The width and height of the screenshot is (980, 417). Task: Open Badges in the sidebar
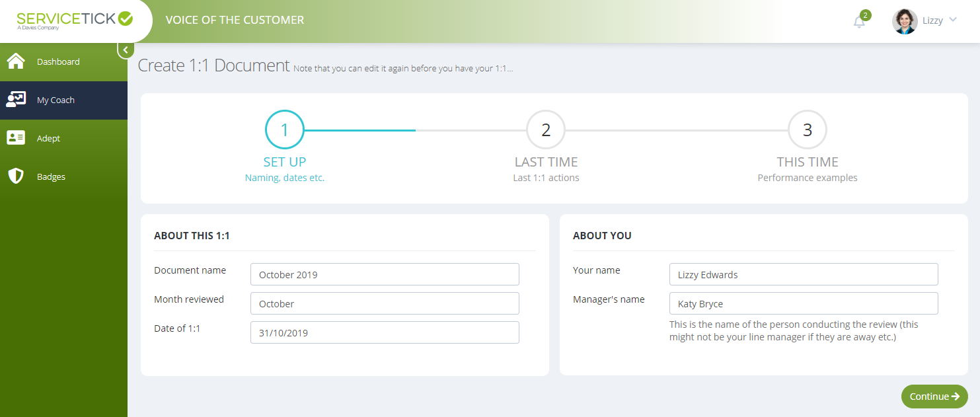coord(63,177)
